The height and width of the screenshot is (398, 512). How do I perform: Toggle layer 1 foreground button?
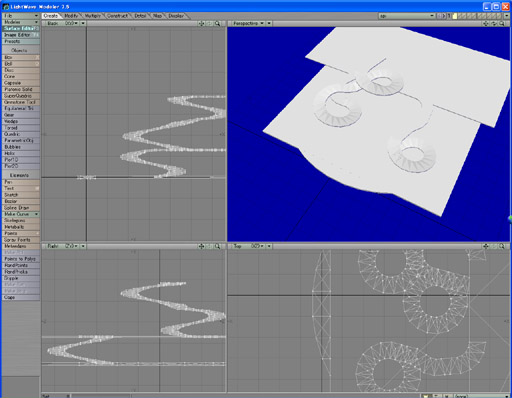(455, 16)
